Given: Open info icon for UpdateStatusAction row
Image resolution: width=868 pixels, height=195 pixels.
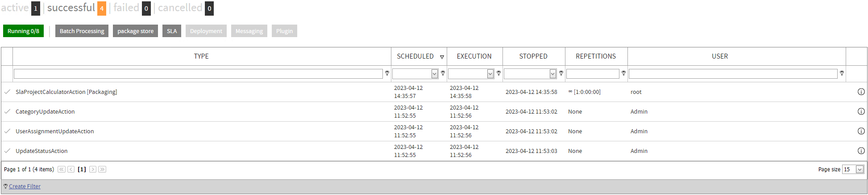Looking at the screenshot, I should click(x=861, y=151).
